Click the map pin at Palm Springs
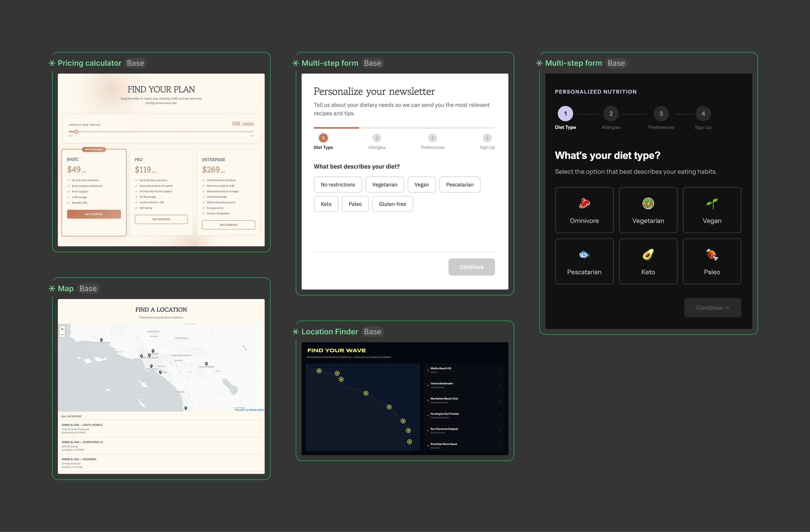Screen dimensions: 810x532 207,364
